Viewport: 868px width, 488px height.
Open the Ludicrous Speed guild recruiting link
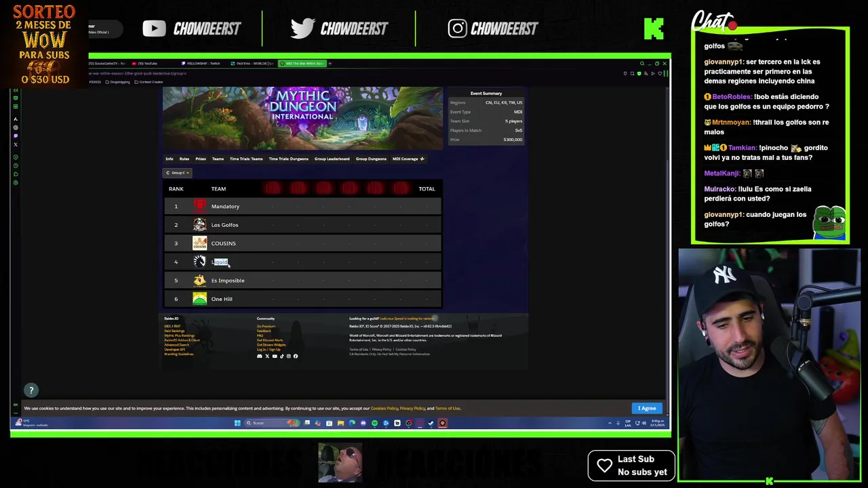pyautogui.click(x=407, y=319)
